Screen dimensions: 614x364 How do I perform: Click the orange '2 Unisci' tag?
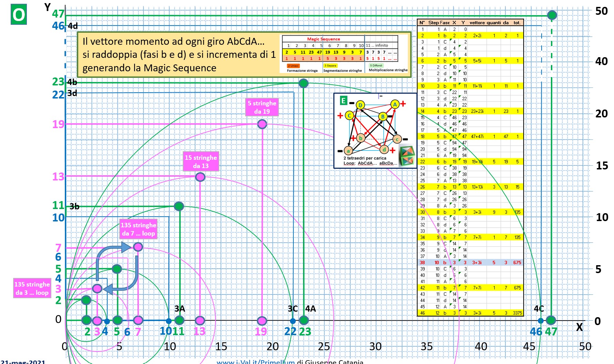point(293,66)
